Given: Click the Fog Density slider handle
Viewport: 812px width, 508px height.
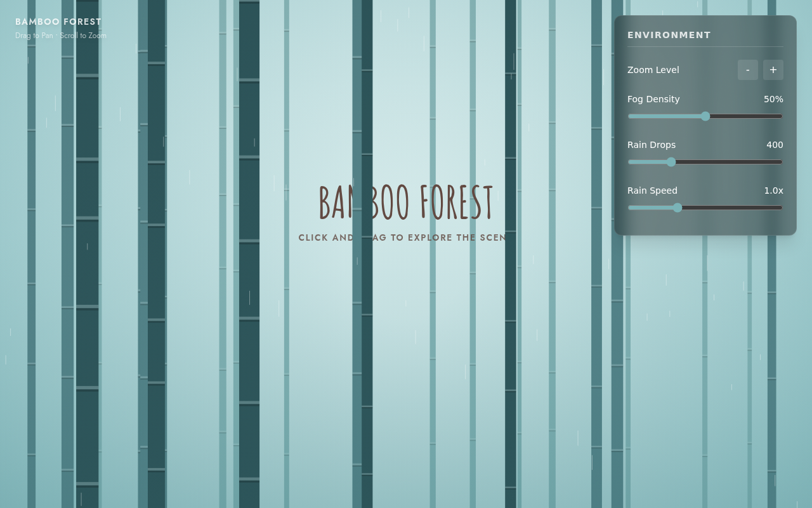Looking at the screenshot, I should (705, 116).
